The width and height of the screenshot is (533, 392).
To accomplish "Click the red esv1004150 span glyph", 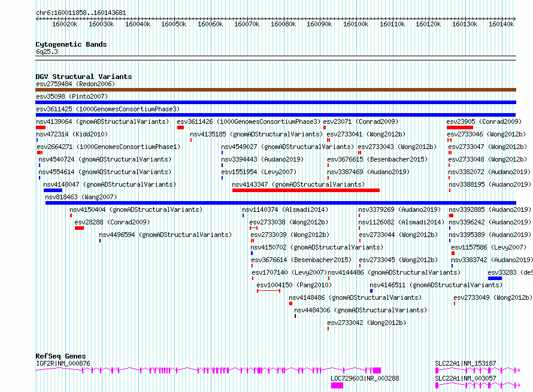I will click(268, 291).
